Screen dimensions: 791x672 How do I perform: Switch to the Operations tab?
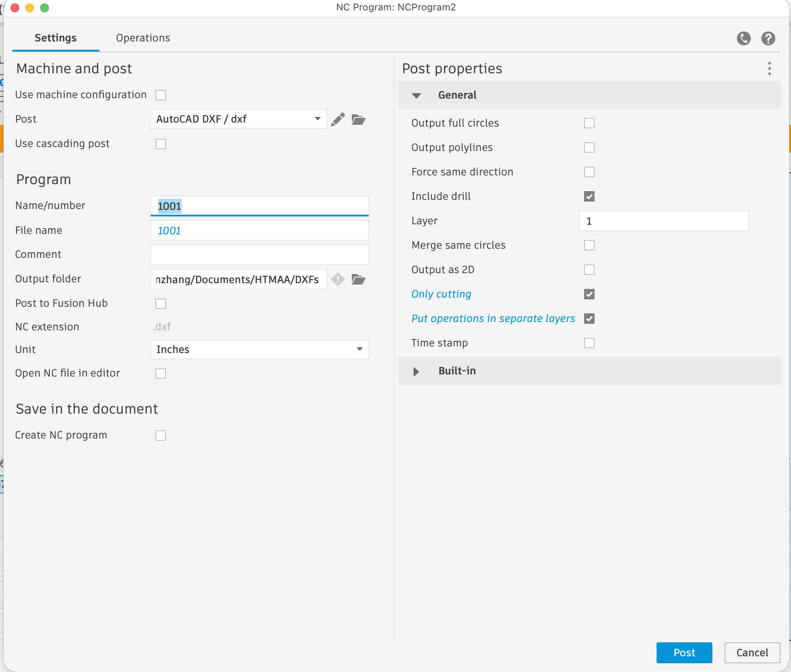coord(143,38)
